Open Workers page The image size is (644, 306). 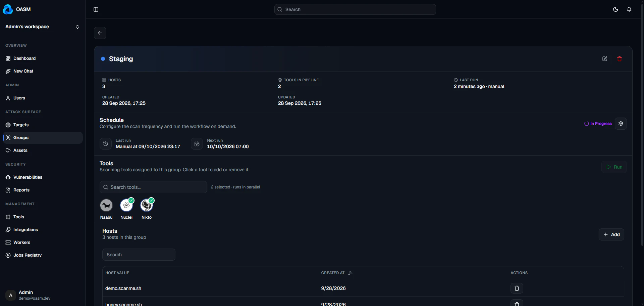pyautogui.click(x=43, y=243)
